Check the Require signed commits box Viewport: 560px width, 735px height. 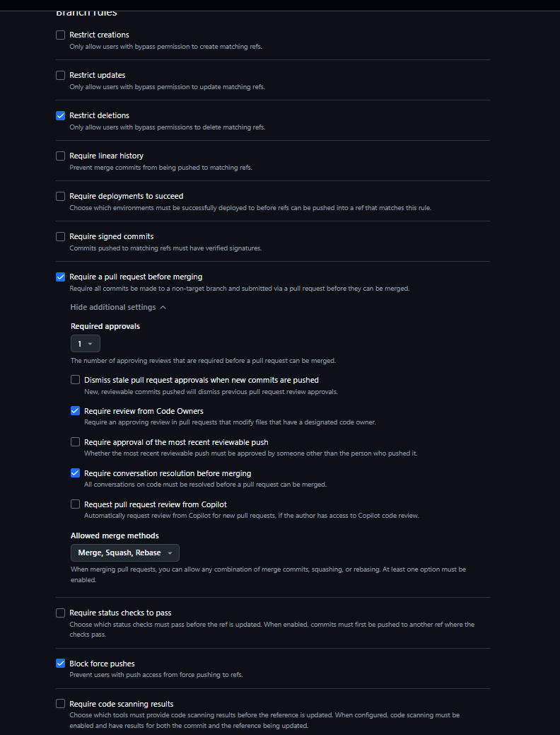(60, 237)
